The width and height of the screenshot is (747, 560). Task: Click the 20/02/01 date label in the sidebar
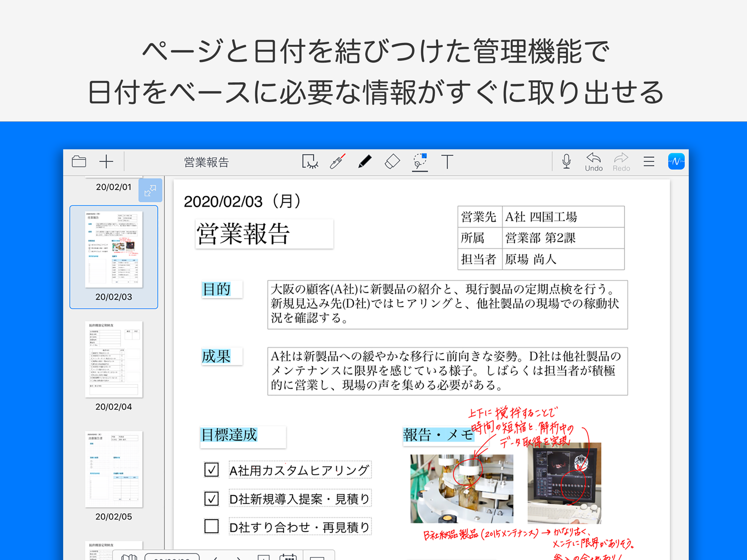point(113,187)
